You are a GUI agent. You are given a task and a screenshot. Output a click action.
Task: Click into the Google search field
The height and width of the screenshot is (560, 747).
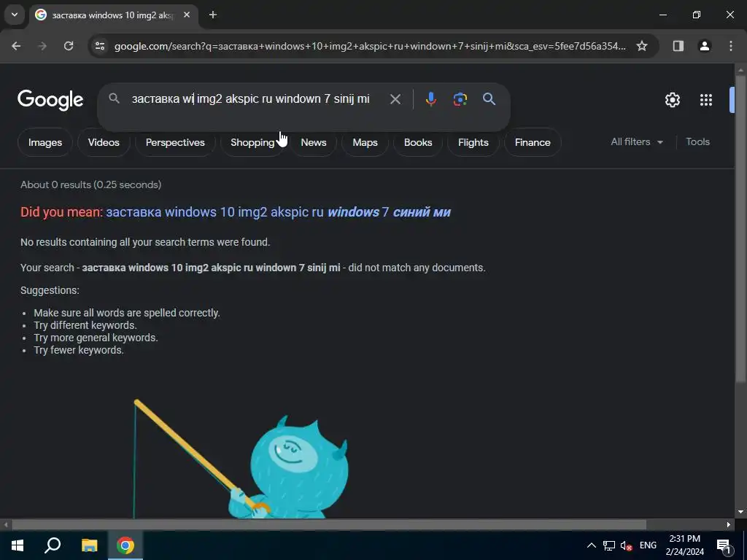(x=251, y=99)
